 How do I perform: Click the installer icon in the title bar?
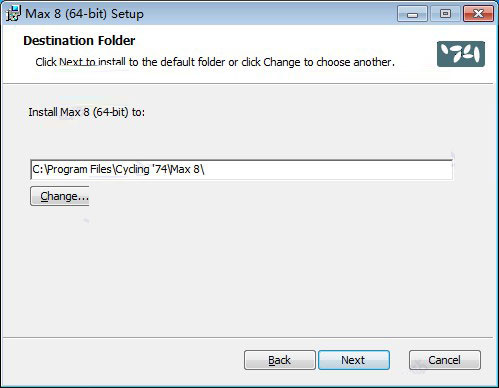13,14
